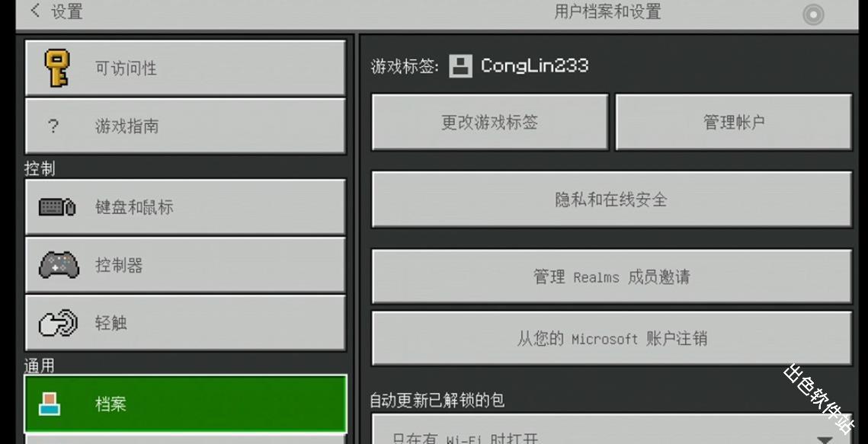
Task: Select the highlighted 档案 entry
Action: [x=184, y=404]
